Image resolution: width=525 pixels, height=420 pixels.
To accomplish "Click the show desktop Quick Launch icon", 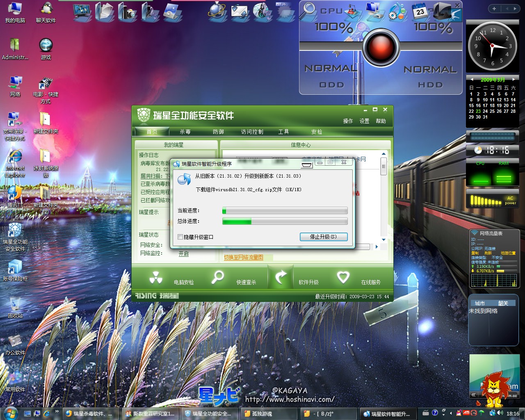I will pos(27,413).
